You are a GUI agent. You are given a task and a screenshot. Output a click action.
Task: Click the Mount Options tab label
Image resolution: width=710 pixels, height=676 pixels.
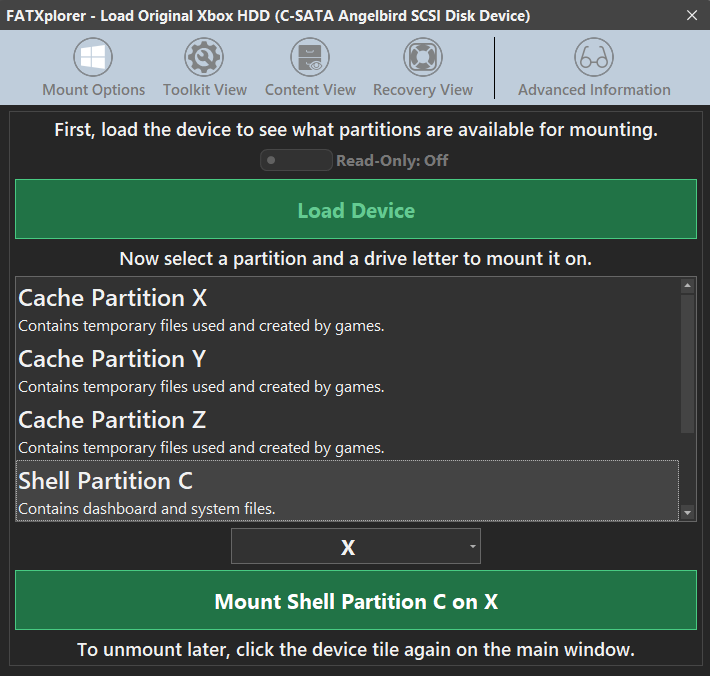(94, 90)
